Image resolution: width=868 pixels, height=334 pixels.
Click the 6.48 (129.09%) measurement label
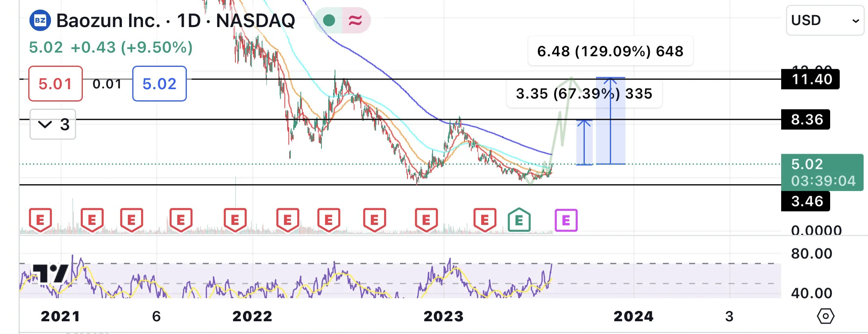tap(610, 51)
